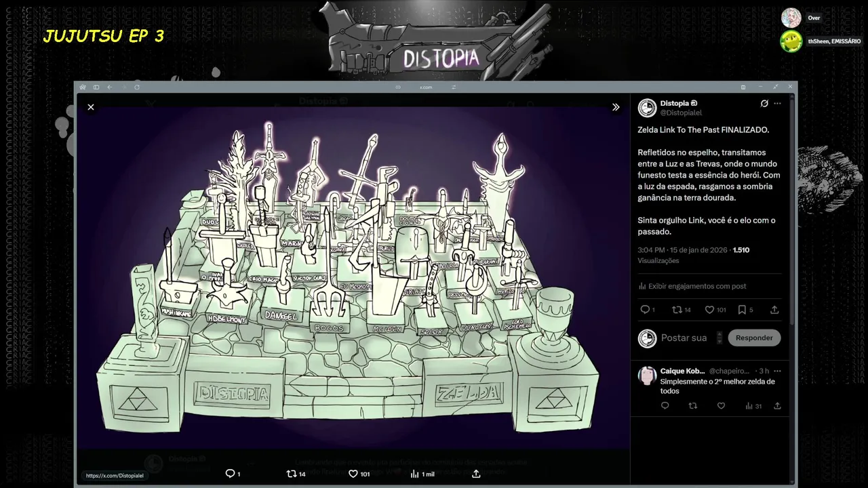868x488 pixels.
Task: Open the Distopia display name link
Action: 675,103
